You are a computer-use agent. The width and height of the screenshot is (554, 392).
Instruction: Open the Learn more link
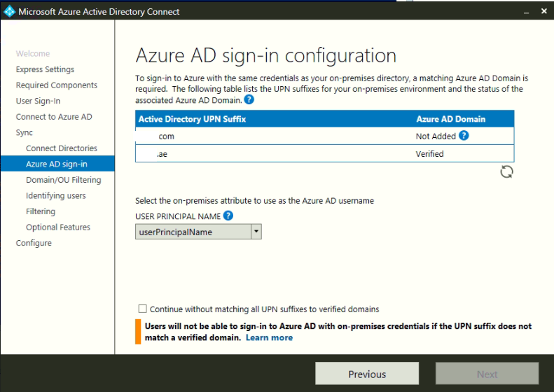(269, 337)
